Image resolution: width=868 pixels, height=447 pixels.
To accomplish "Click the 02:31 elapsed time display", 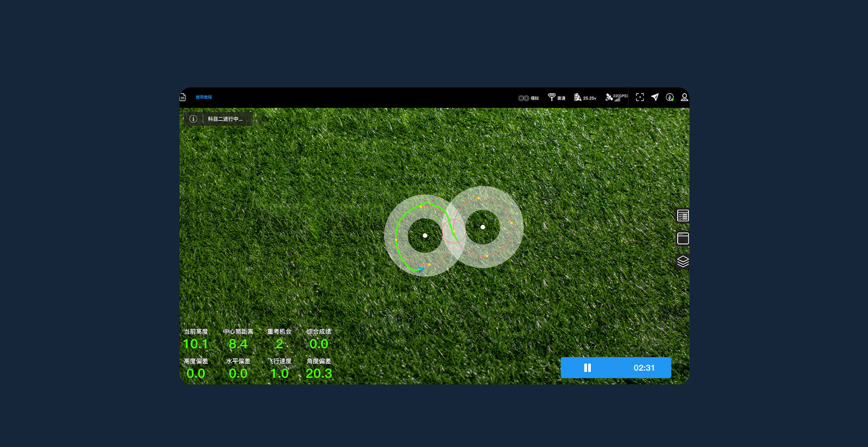I will (644, 368).
